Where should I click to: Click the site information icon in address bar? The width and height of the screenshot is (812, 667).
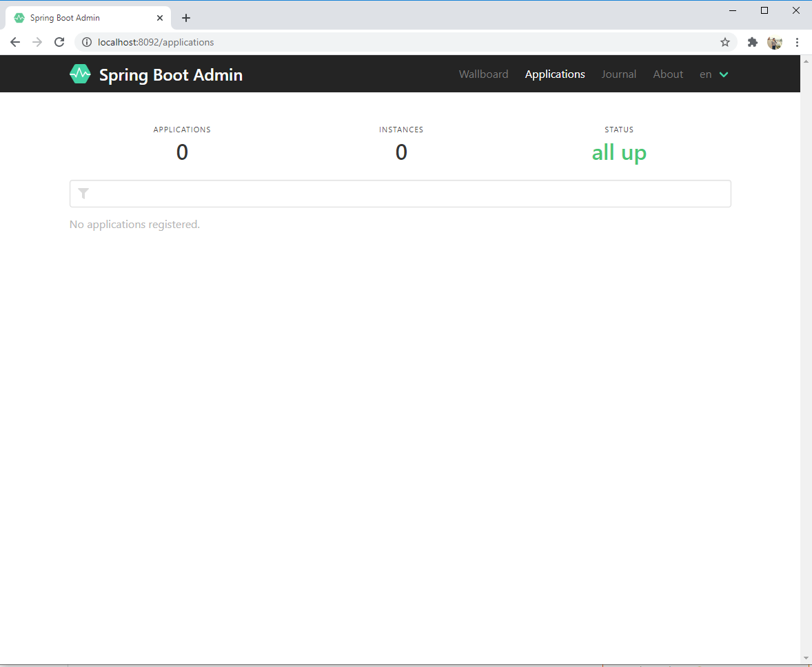tap(87, 42)
